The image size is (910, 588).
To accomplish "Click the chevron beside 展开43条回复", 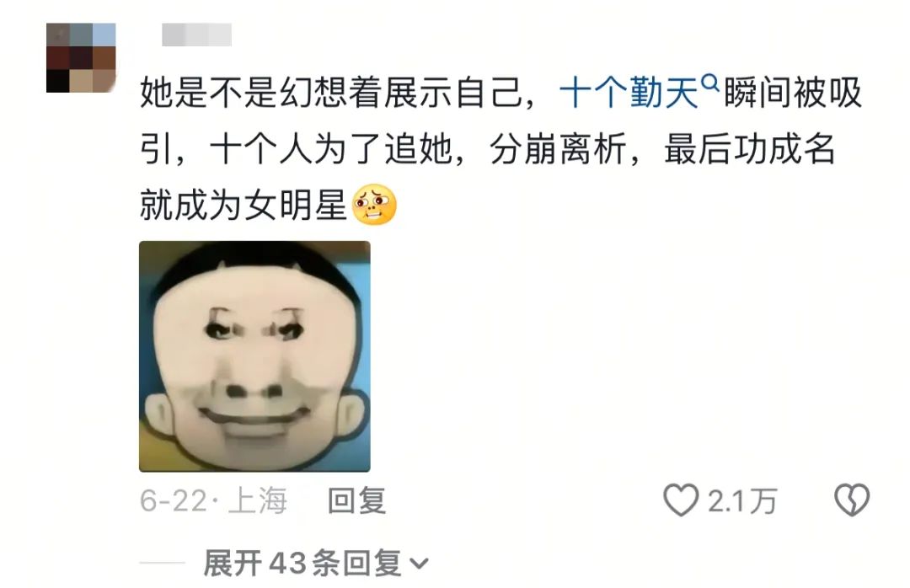I will 419,563.
